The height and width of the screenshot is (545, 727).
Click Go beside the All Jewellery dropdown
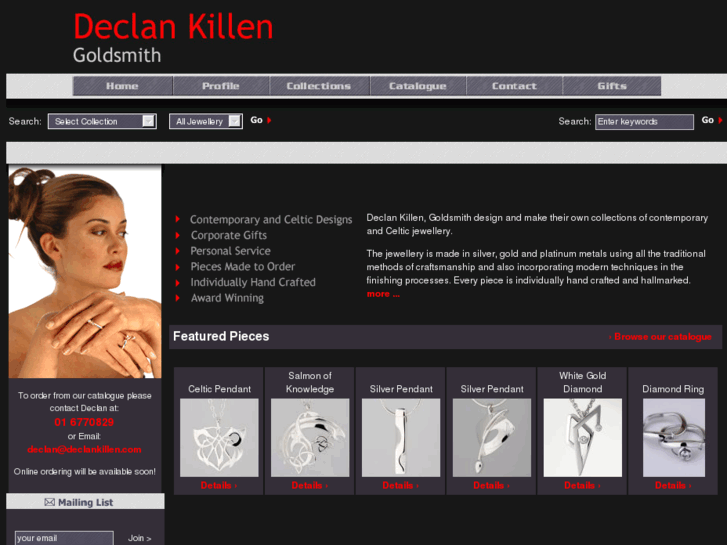click(261, 120)
